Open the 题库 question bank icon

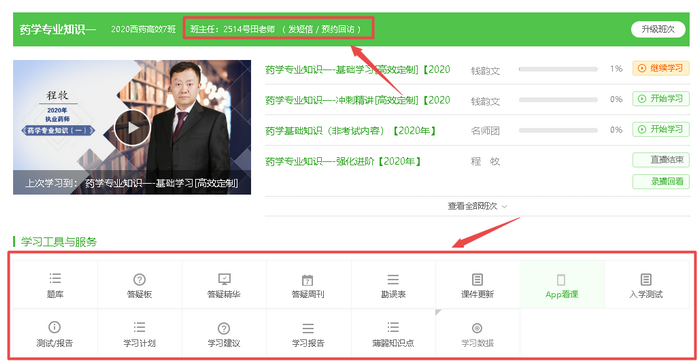pyautogui.click(x=55, y=279)
